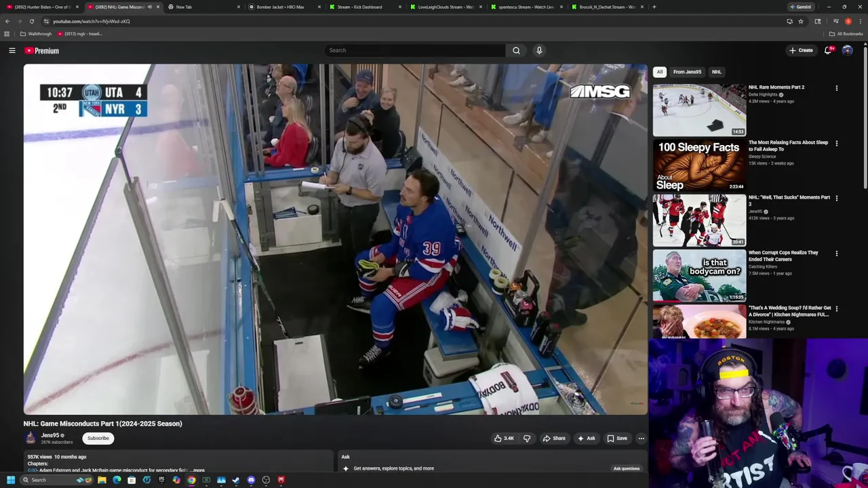The height and width of the screenshot is (488, 868).
Task: Mute the NHL Game Misconduct tab audio
Action: (150, 7)
